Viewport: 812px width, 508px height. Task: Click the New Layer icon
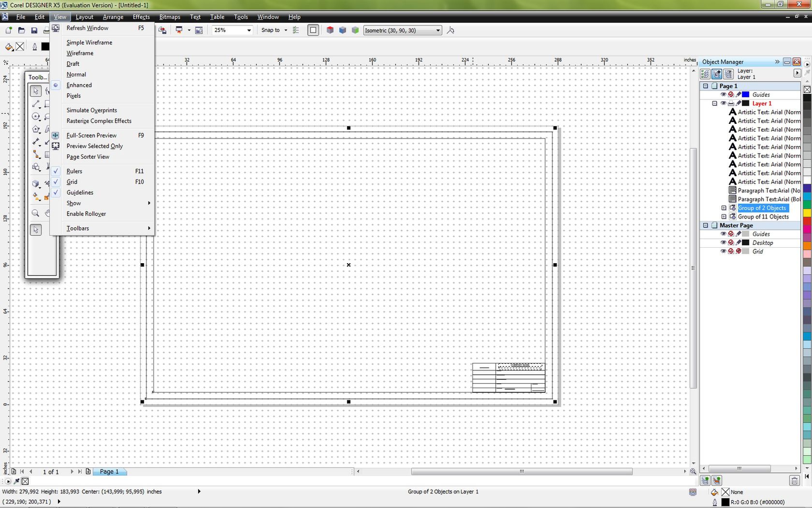(x=705, y=480)
